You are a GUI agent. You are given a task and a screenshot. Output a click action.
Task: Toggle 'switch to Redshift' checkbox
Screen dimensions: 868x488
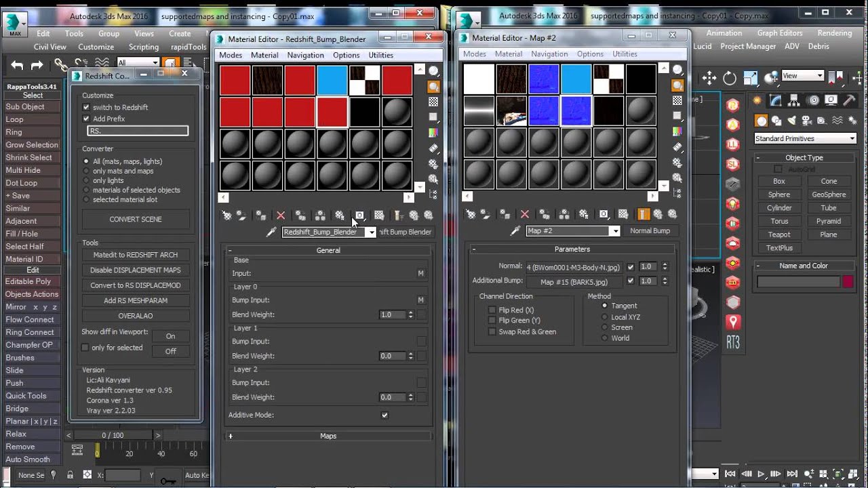tap(86, 107)
